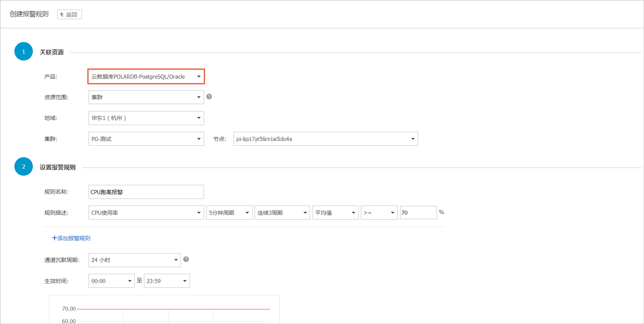This screenshot has height=324, width=644.
Task: Click the 返回 back button
Action: [x=69, y=14]
